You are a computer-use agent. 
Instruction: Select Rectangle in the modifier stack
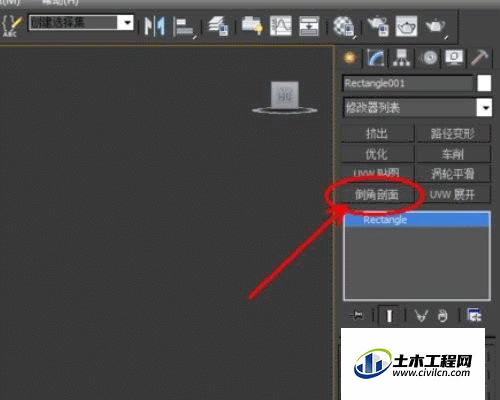click(x=417, y=220)
